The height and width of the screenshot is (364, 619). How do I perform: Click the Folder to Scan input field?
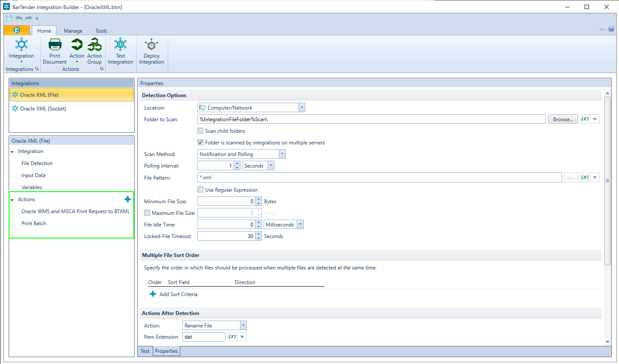(x=372, y=119)
